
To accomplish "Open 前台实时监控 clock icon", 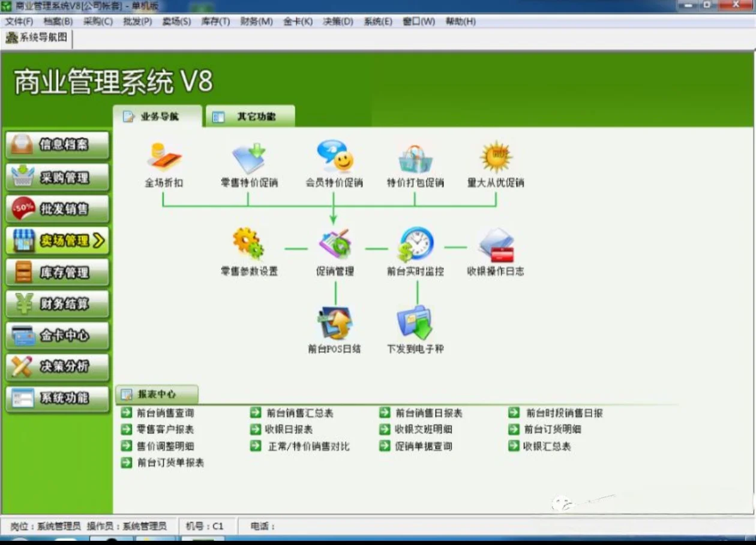I will click(x=416, y=243).
